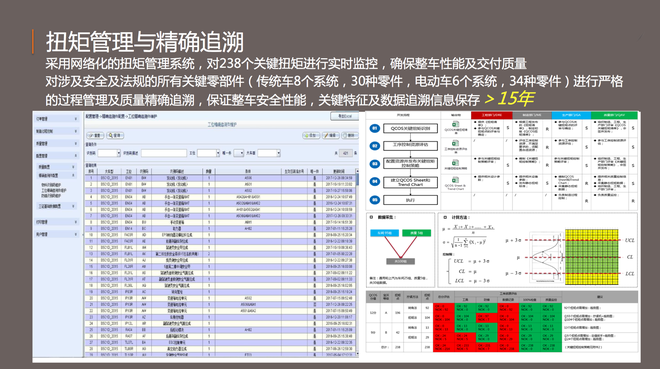
Task: Expand the bottom sidebar menu section
Action: 57,234
